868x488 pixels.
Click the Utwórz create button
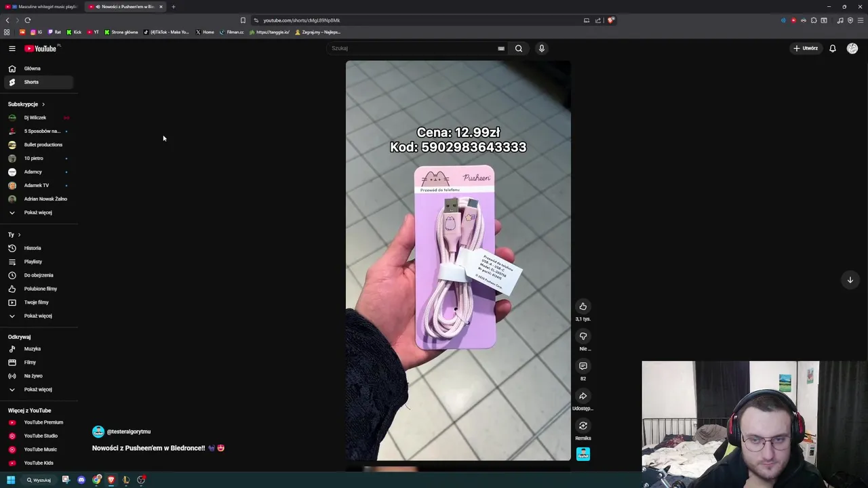click(806, 48)
